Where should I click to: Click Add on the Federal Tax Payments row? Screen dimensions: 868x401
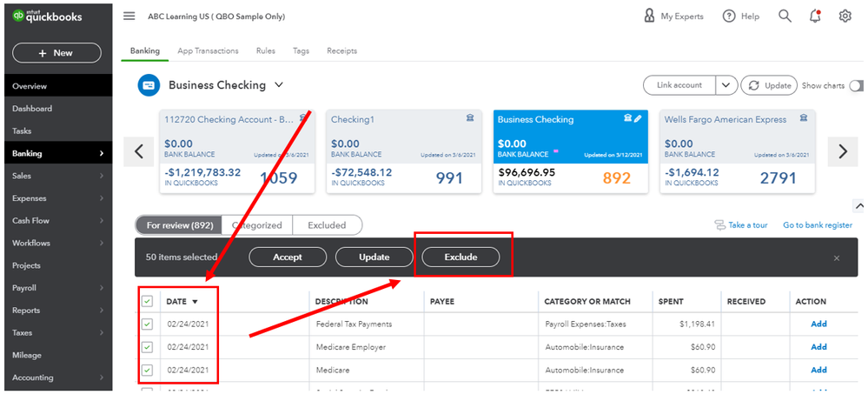[818, 324]
